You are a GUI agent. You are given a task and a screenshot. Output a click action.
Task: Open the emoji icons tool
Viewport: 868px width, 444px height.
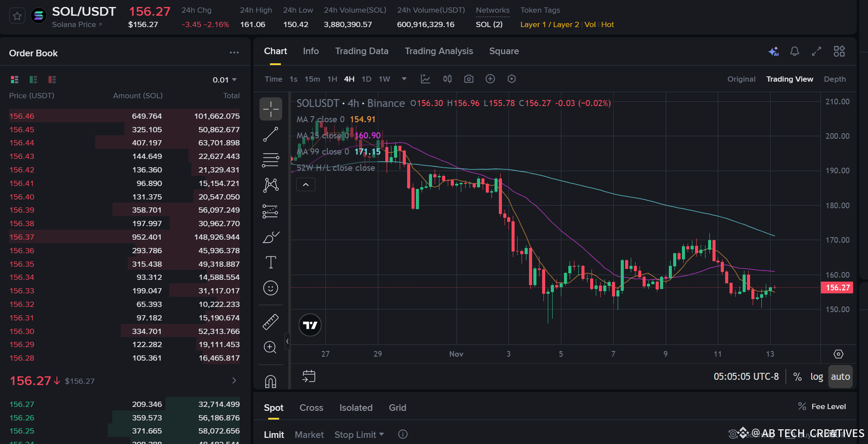tap(271, 288)
